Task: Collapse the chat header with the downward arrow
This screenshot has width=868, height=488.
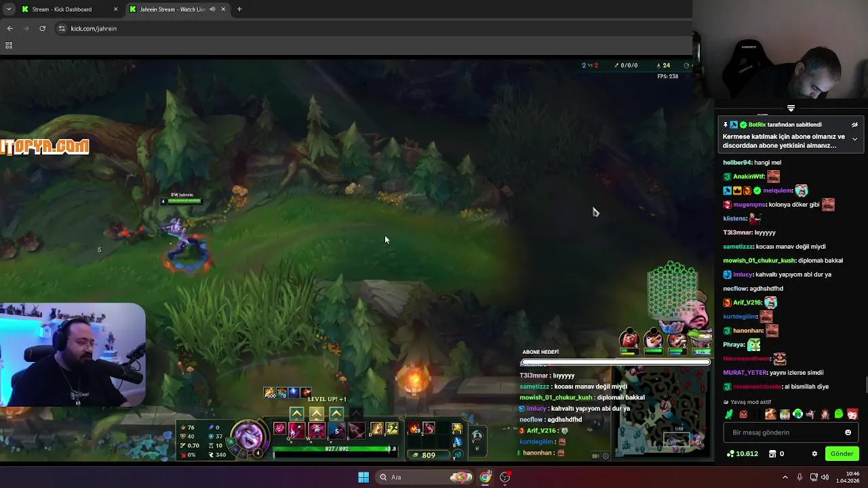Action: [x=791, y=108]
